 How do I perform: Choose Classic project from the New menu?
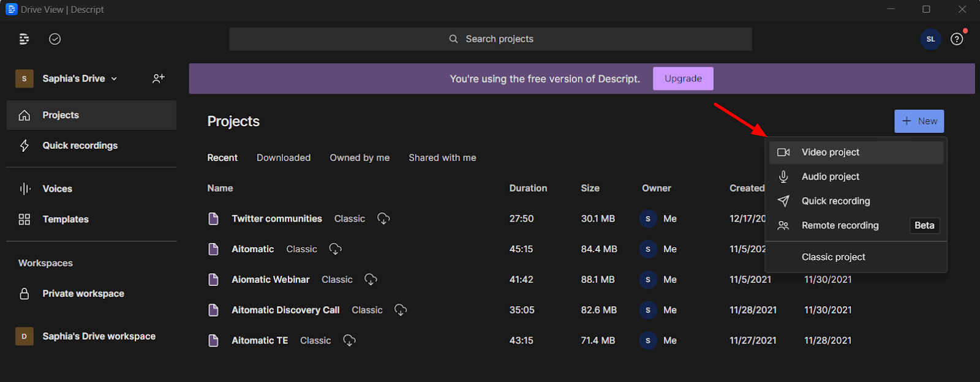click(856, 257)
